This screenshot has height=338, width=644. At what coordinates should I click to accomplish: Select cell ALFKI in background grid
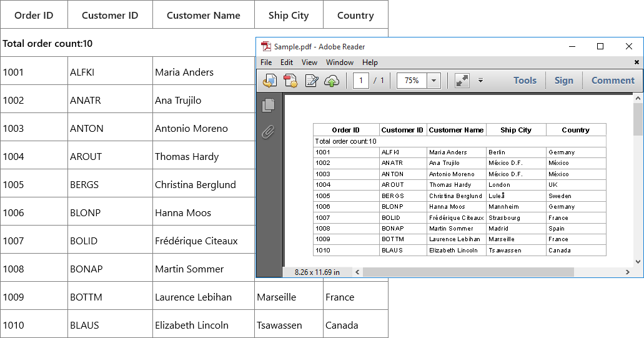110,72
